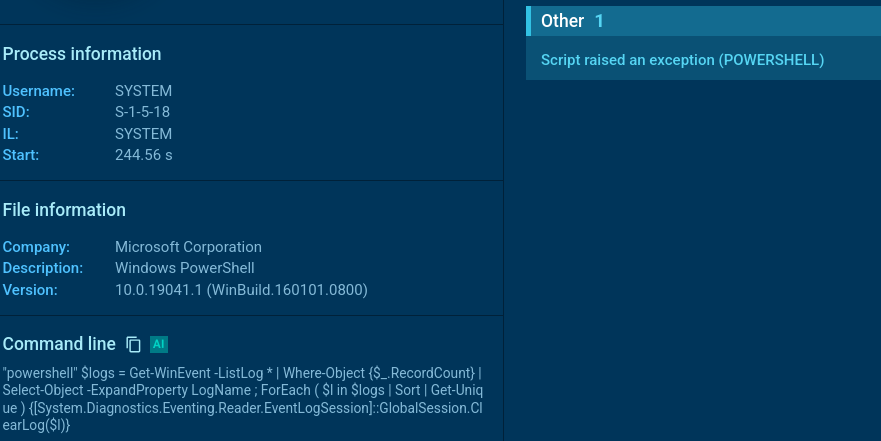Viewport: 881px width, 441px height.
Task: Copy the command line to clipboard
Action: tap(134, 345)
